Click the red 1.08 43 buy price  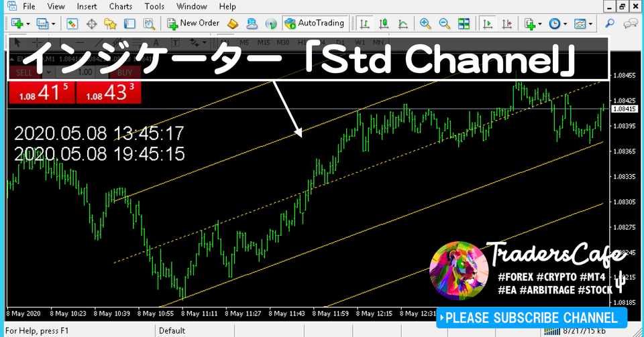point(109,92)
